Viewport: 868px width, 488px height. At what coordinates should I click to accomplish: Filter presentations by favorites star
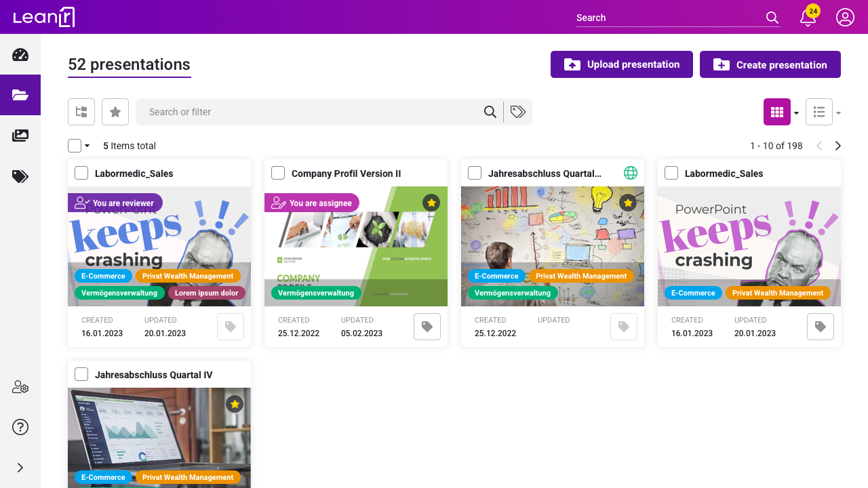pyautogui.click(x=115, y=111)
